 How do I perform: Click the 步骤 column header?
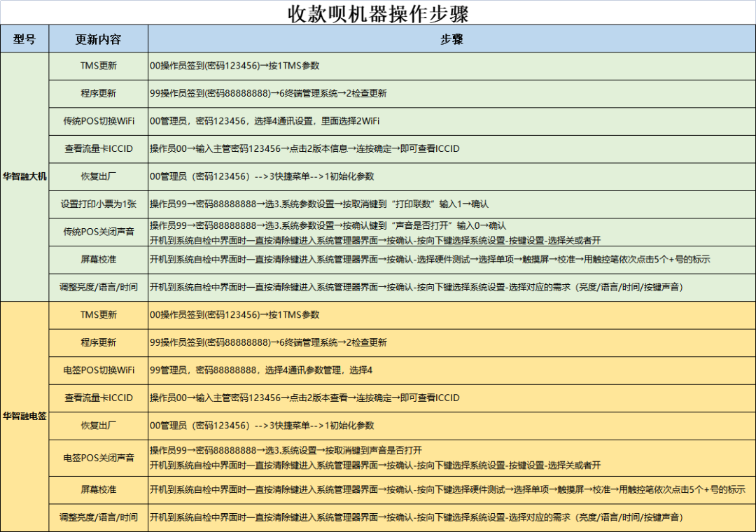451,39
